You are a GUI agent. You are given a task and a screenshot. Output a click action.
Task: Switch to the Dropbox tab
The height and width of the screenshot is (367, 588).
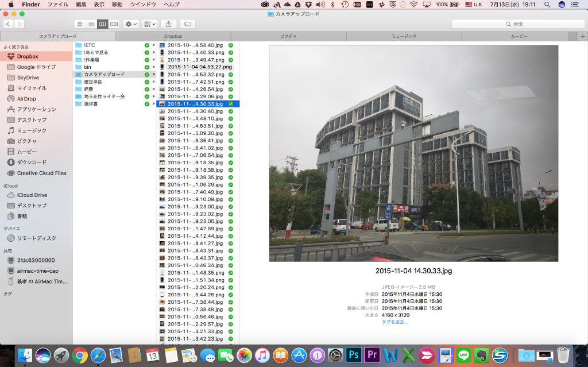pyautogui.click(x=173, y=36)
